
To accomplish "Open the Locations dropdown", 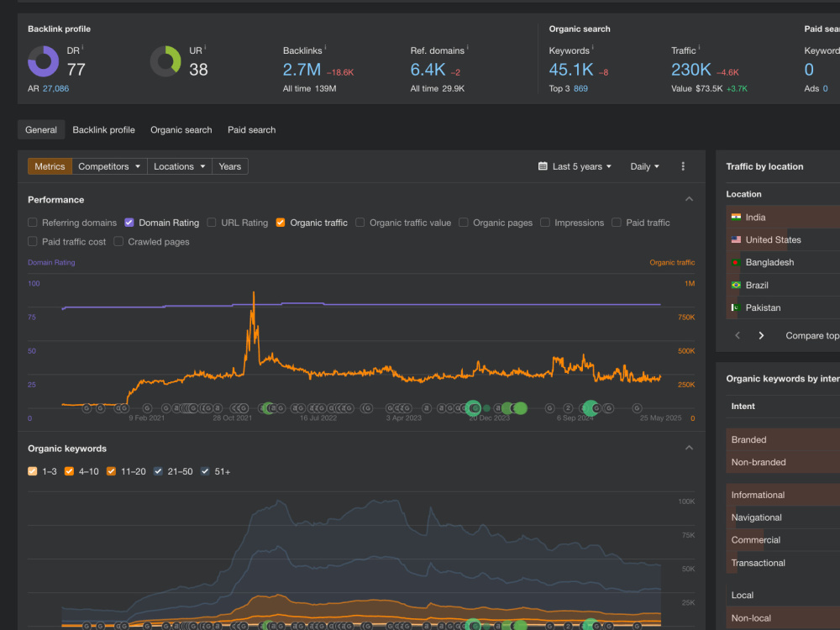I will (x=180, y=166).
